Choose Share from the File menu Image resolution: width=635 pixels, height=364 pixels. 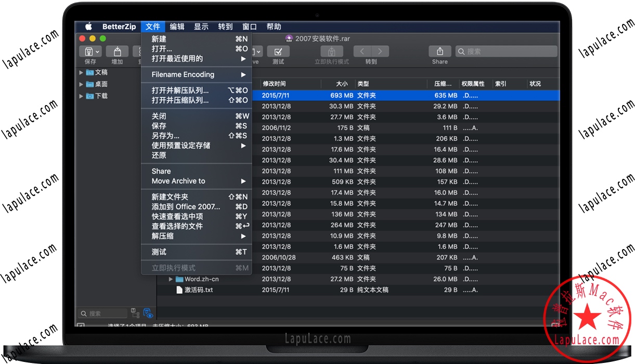coord(197,171)
